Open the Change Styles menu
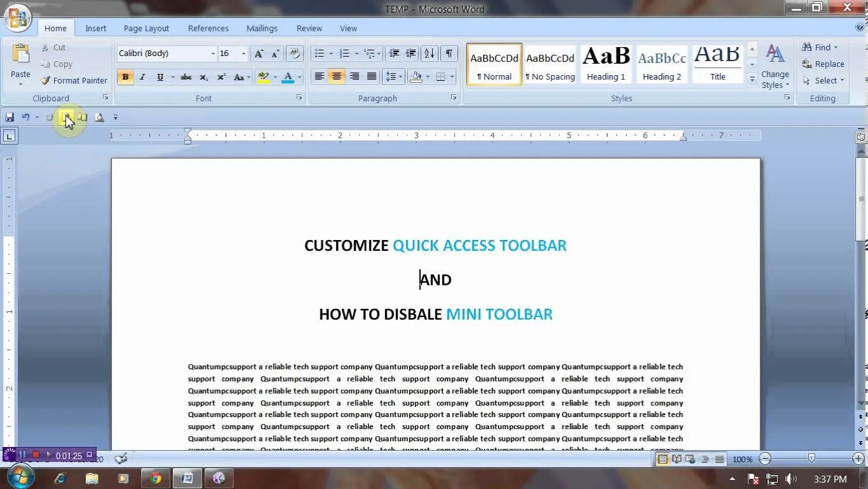868x489 pixels. pos(775,66)
